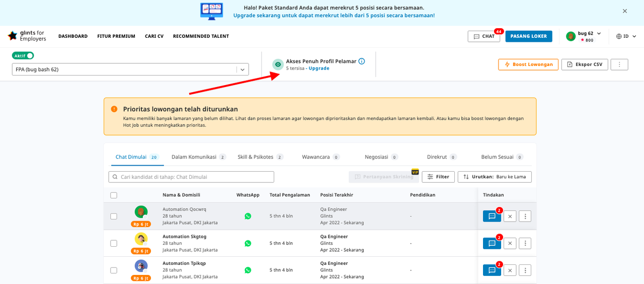The width and height of the screenshot is (644, 284).
Task: Switch to the Dalam Komunikasi tab
Action: [x=198, y=157]
